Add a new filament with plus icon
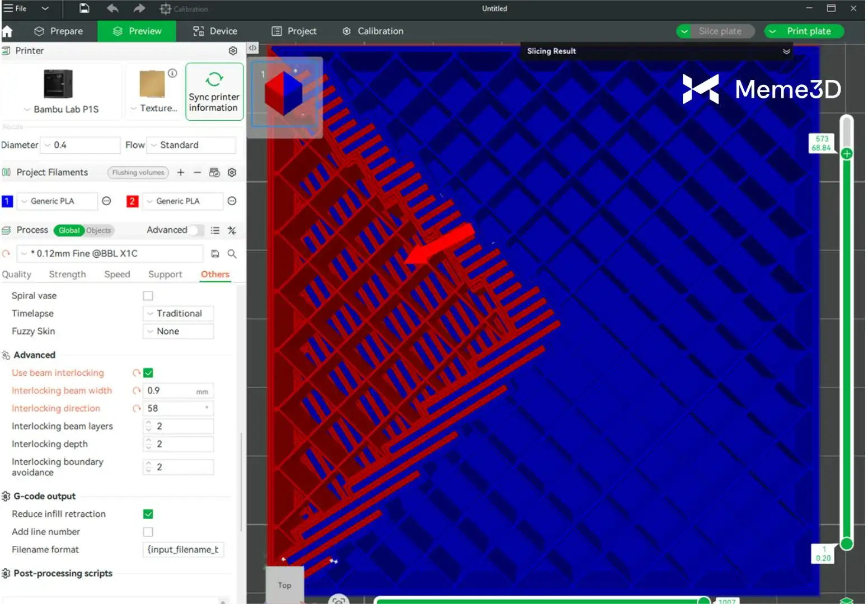Screen dimensions: 868x604 [x=181, y=173]
